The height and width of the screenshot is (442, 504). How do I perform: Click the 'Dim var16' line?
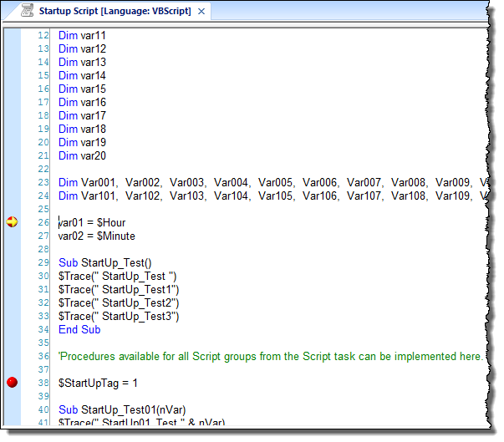pos(82,102)
